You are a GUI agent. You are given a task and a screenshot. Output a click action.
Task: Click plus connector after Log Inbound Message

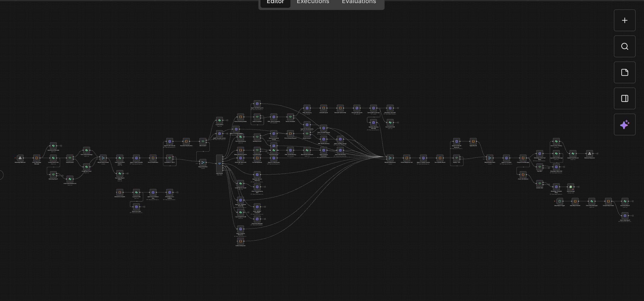pos(61,146)
